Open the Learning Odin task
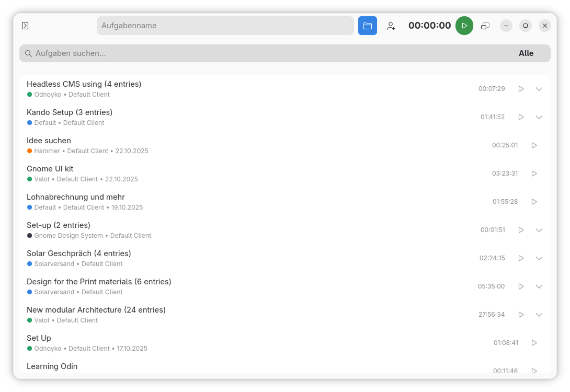This screenshot has height=392, width=570. [52, 366]
